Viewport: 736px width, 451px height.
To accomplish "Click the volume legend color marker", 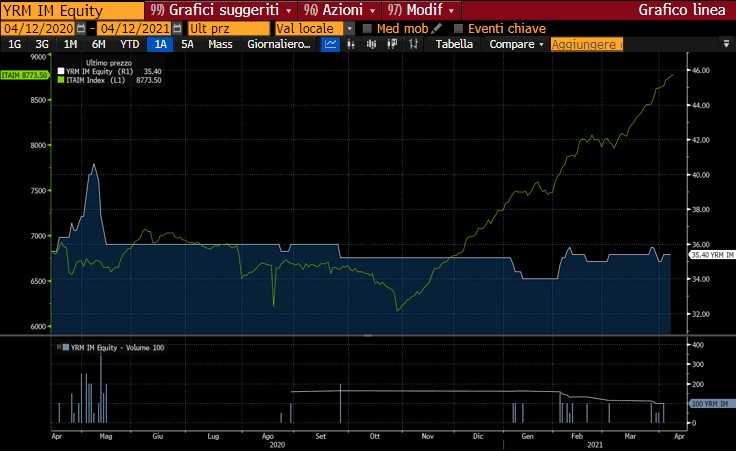I will pos(66,348).
